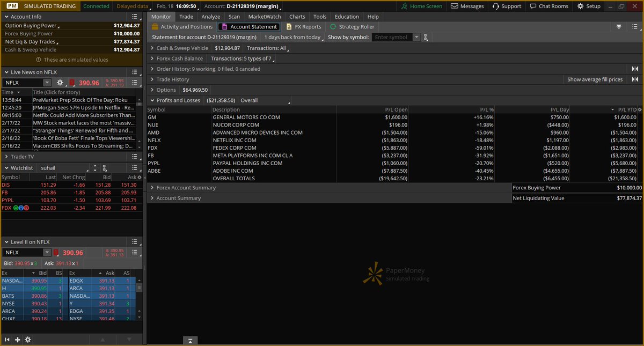644x346 pixels.
Task: Open Account Info panel list menu
Action: (136, 17)
